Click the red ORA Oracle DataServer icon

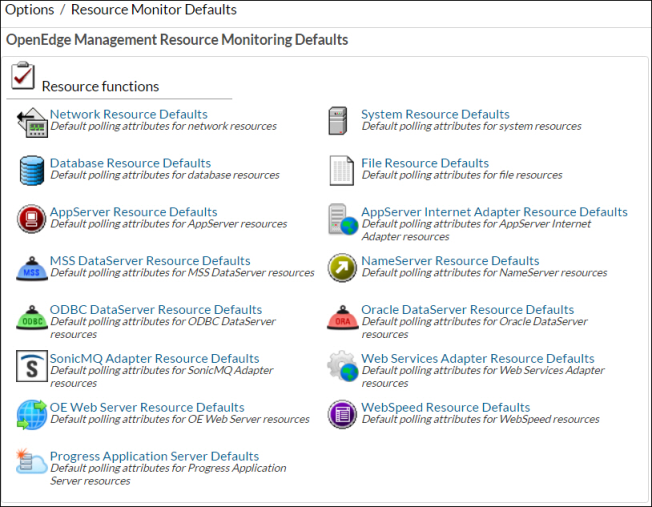[x=343, y=318]
